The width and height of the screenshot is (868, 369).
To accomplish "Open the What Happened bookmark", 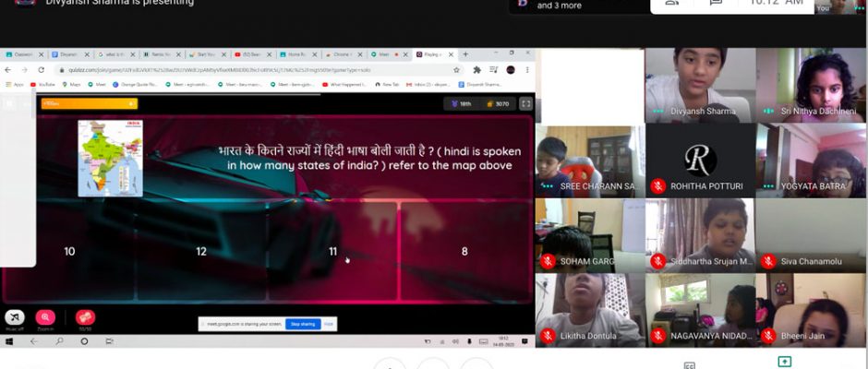I will 344,85.
